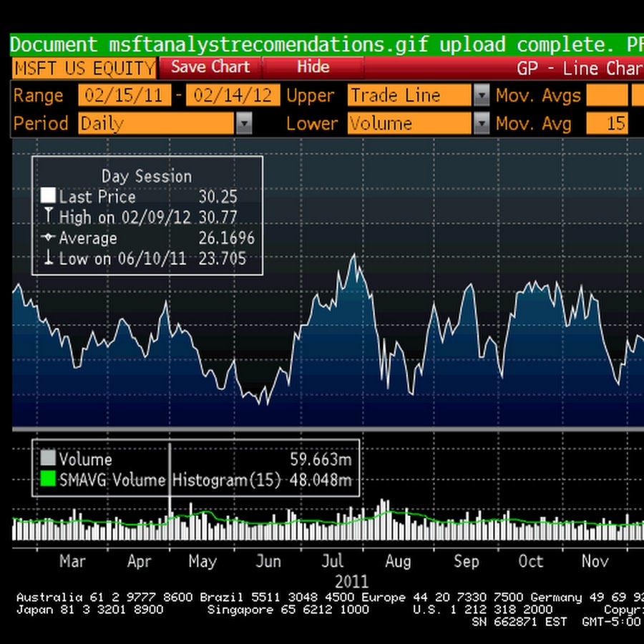Click the white Last Price legend swatch
Image resolution: width=644 pixels, height=644 pixels.
pos(48,195)
